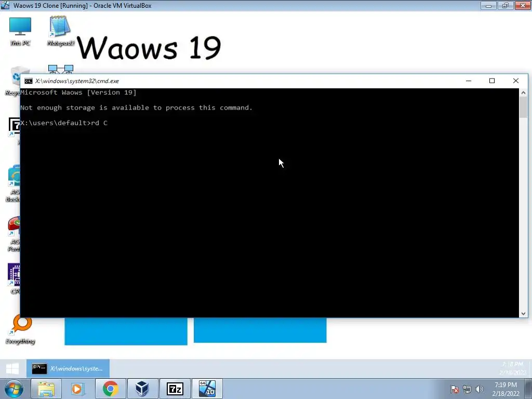Select cmd.exe taskbar button in guest

pyautogui.click(x=68, y=368)
